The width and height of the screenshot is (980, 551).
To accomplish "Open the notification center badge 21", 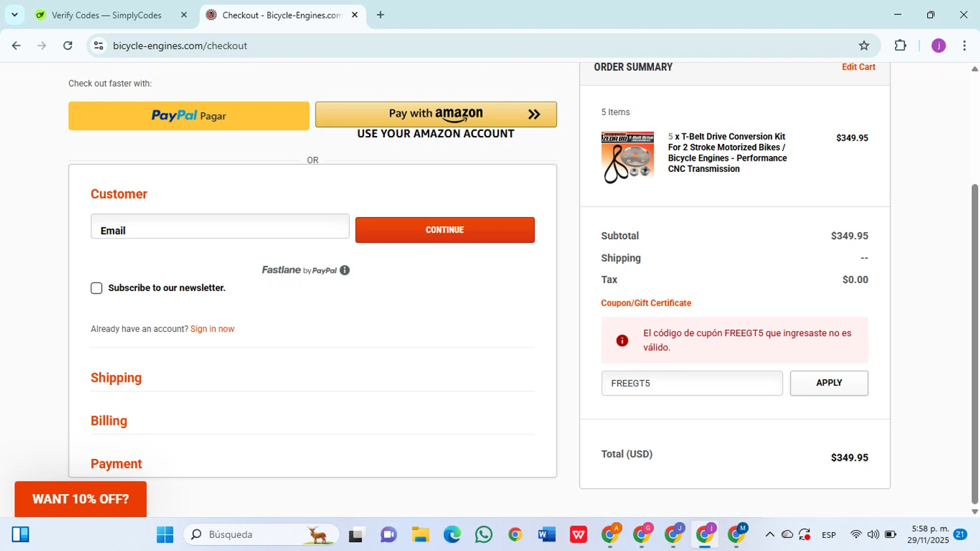I will pyautogui.click(x=960, y=534).
